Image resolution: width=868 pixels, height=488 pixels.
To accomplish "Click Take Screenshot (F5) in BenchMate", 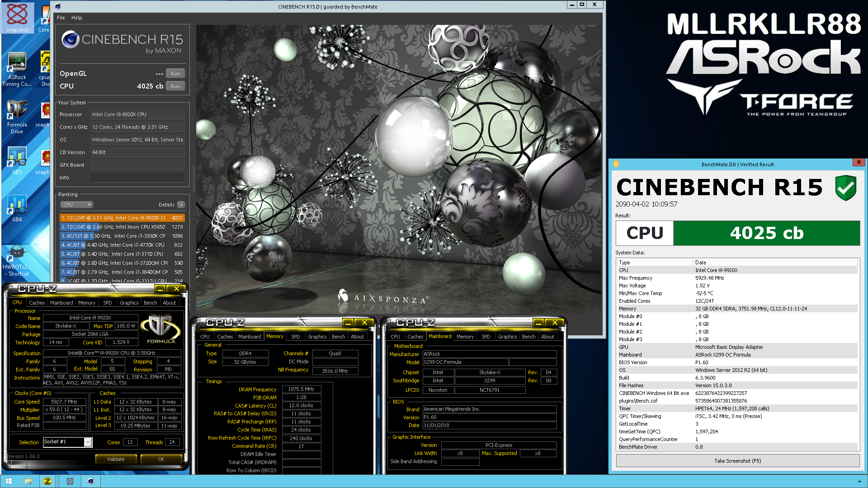I will (x=738, y=461).
